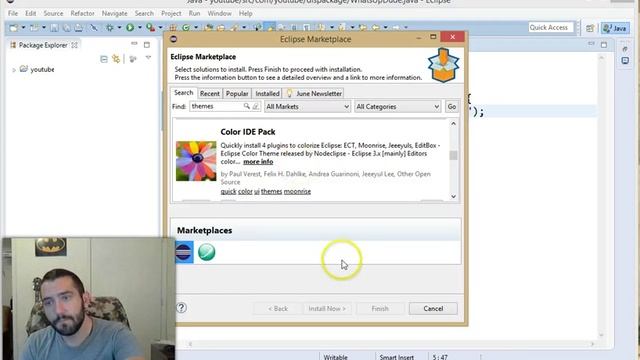Click the moonrise tag link
The width and height of the screenshot is (640, 360).
(x=297, y=191)
